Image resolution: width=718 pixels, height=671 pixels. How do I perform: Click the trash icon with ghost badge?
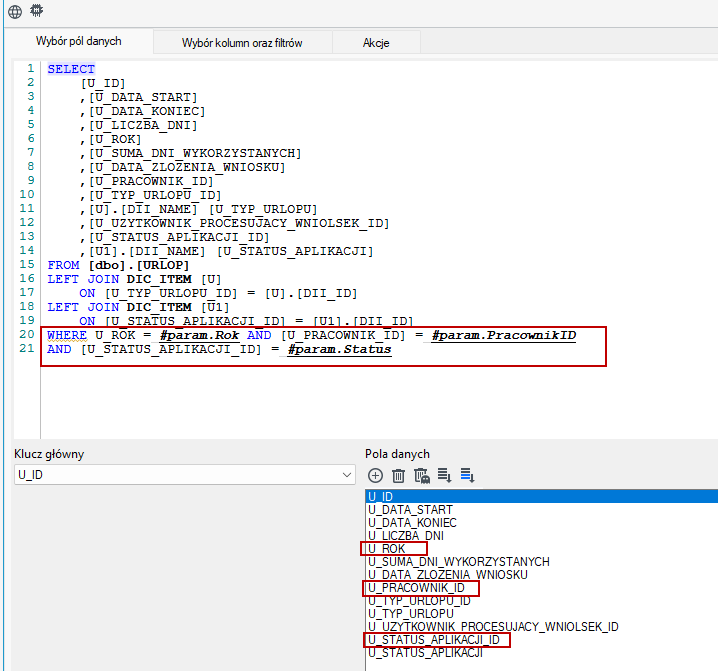[x=422, y=476]
